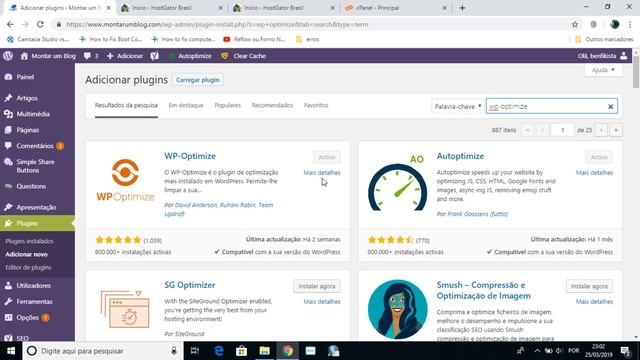Switch to Populares tab
This screenshot has width=640, height=360.
click(227, 105)
